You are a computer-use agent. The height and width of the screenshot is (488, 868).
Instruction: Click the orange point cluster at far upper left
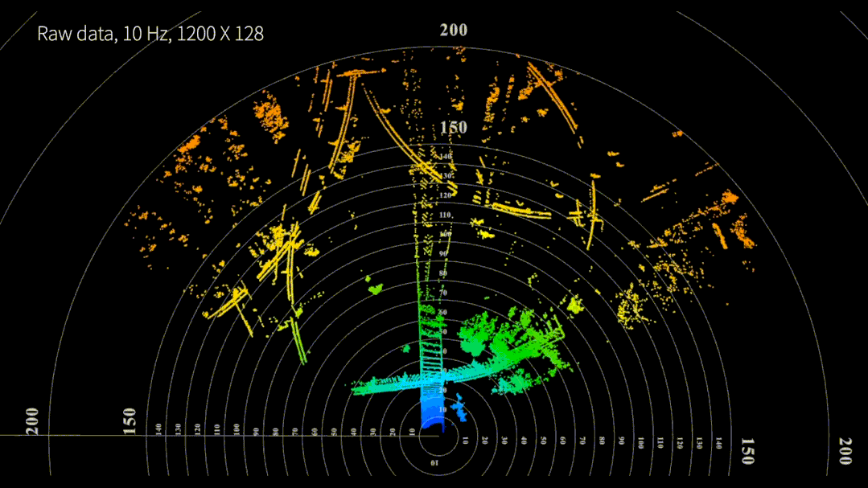click(190, 145)
